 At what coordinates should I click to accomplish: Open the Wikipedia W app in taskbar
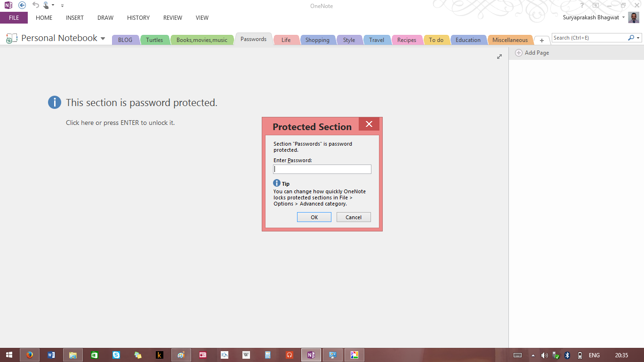(246, 355)
